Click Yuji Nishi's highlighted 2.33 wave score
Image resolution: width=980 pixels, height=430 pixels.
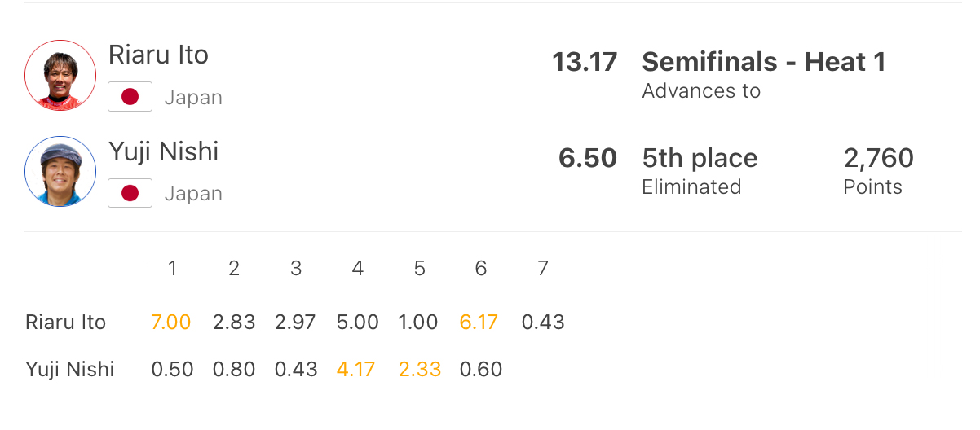pos(419,370)
